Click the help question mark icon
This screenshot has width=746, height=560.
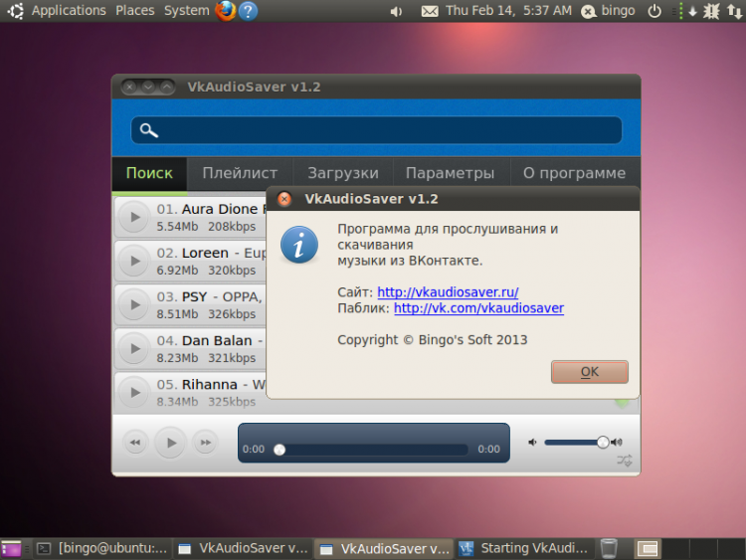tap(248, 11)
